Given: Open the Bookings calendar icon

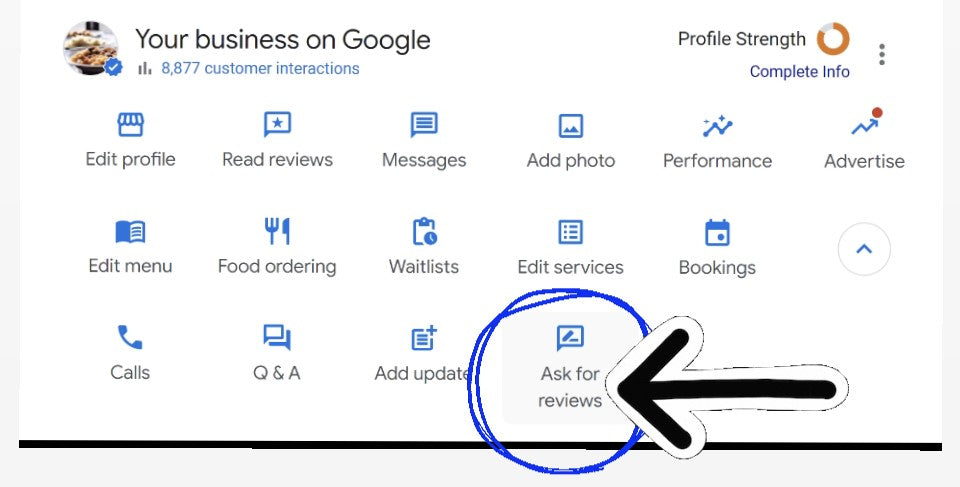Looking at the screenshot, I should tap(717, 234).
